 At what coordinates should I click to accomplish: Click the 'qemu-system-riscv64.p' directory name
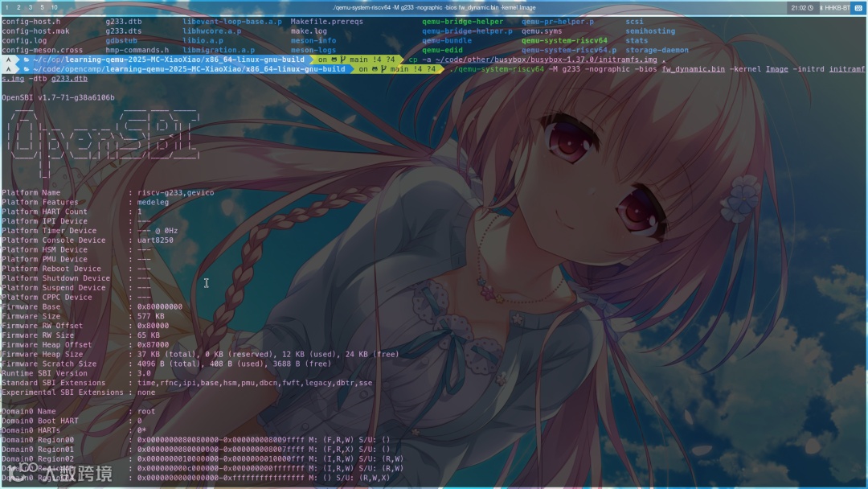pyautogui.click(x=568, y=50)
